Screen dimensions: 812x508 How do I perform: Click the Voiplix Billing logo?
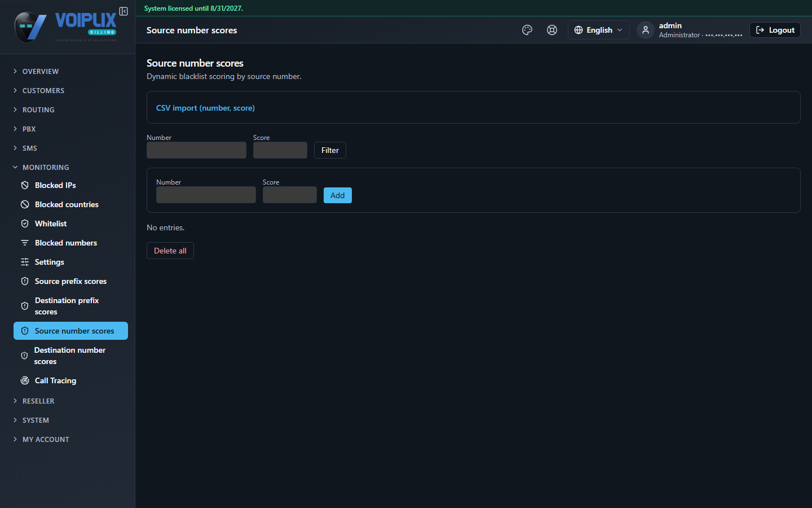click(x=65, y=27)
